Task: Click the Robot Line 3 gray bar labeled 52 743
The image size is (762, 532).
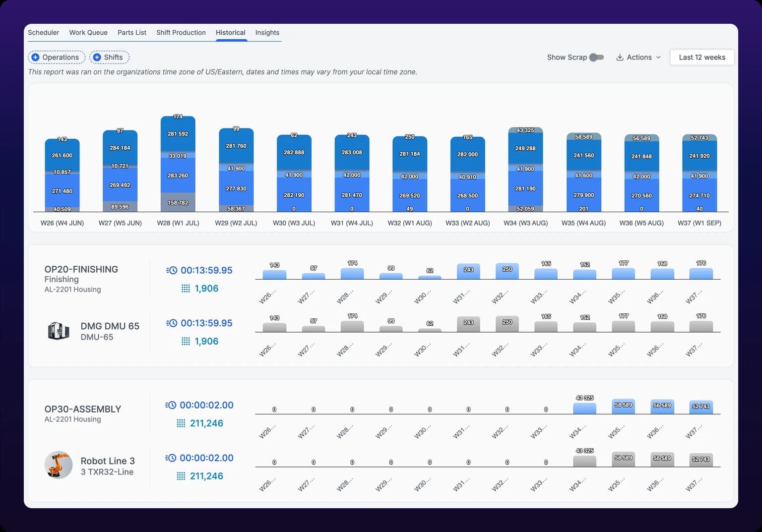Action: click(x=701, y=460)
